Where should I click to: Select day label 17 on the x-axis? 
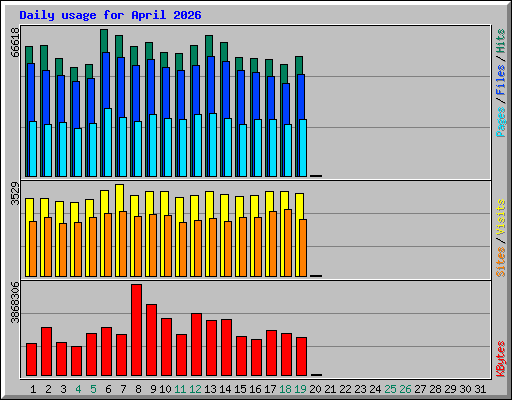click(270, 389)
